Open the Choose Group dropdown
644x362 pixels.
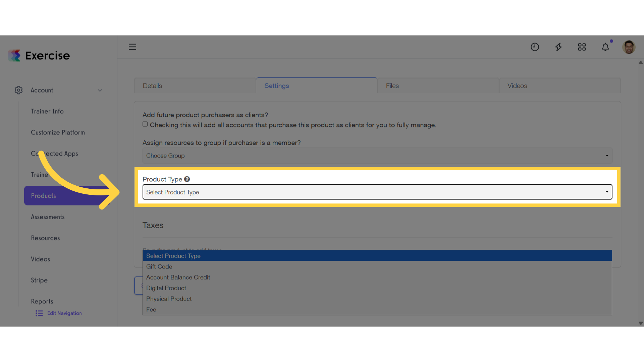point(377,156)
